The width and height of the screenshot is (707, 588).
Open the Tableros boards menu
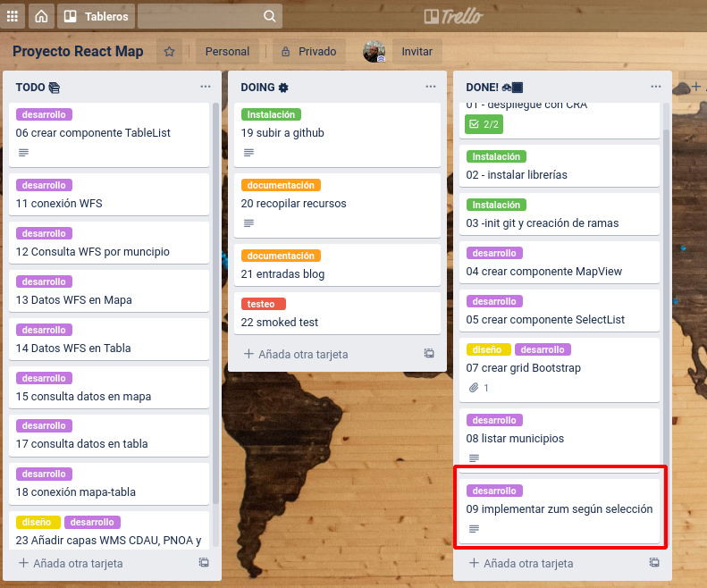96,16
